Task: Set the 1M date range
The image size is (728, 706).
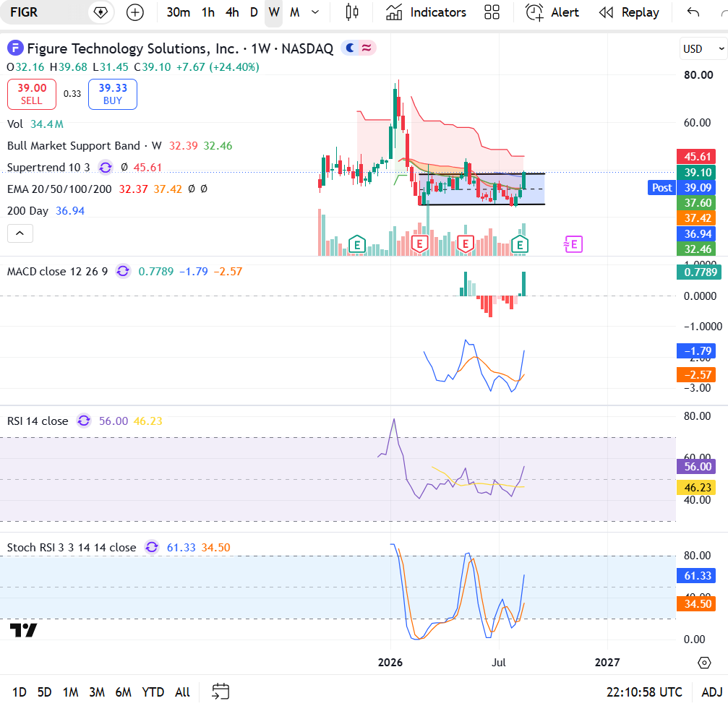Action: [x=71, y=692]
